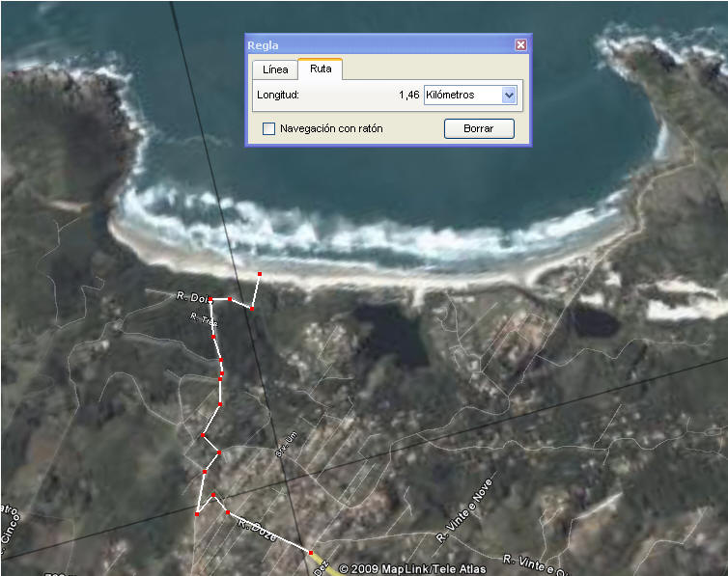Click the R. Doze street label
This screenshot has width=728, height=576.
click(x=256, y=531)
